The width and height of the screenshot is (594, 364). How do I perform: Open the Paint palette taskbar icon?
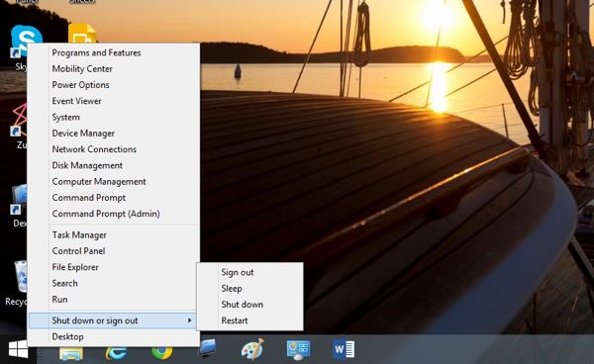(x=252, y=349)
